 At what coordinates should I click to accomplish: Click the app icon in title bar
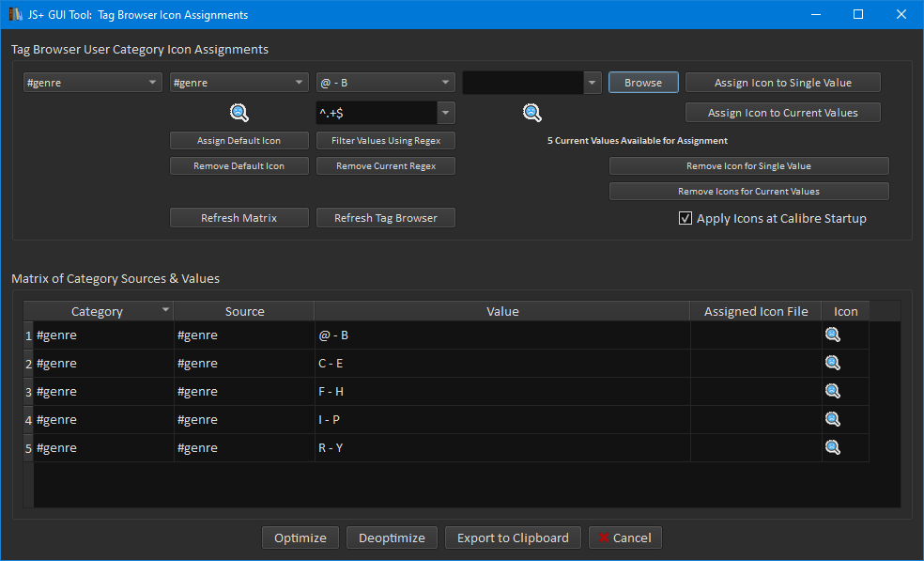(x=15, y=14)
